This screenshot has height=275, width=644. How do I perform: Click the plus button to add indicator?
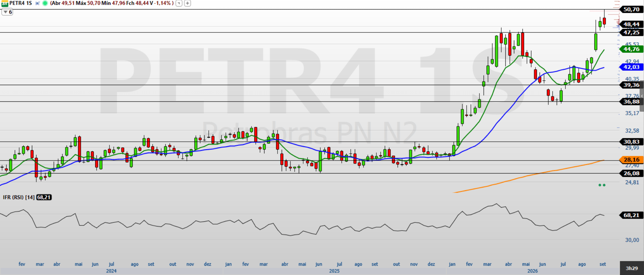(188, 3)
